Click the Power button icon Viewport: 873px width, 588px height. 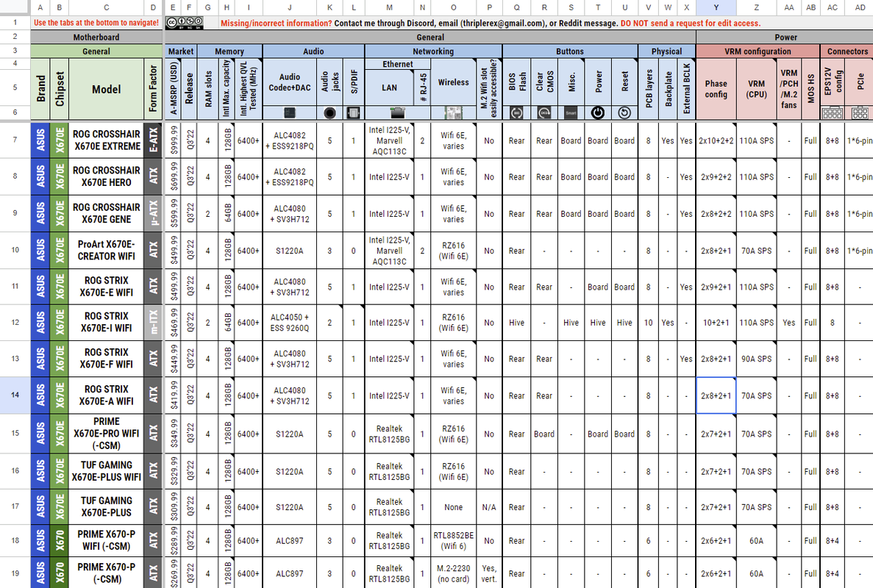click(x=598, y=113)
